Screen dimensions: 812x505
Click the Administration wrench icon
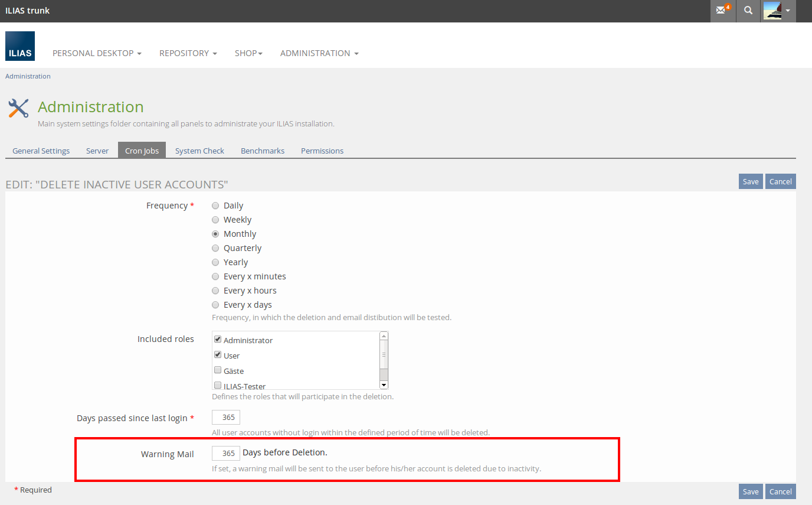[x=18, y=108]
